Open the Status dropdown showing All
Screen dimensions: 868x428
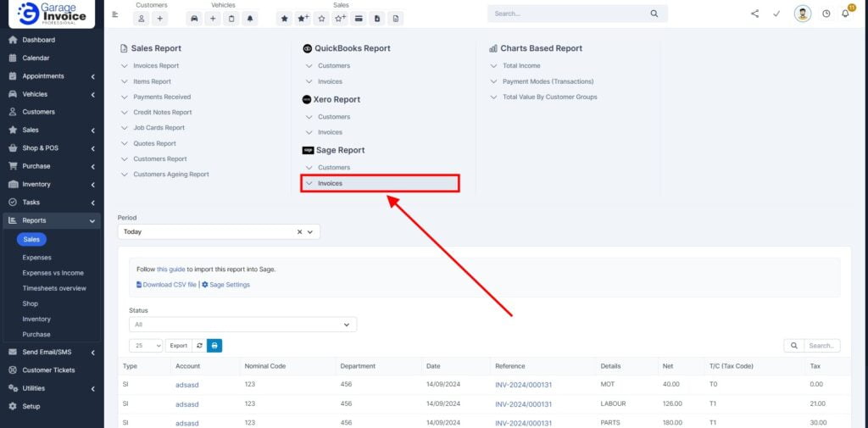[242, 325]
